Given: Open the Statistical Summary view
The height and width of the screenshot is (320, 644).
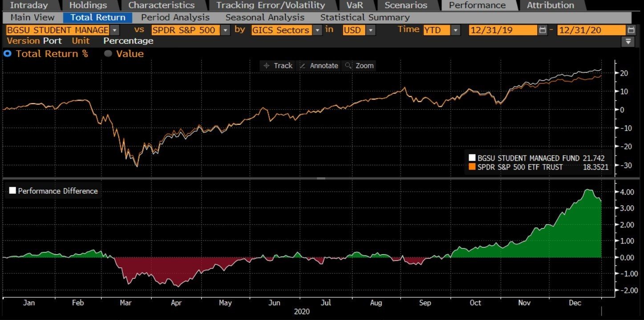Looking at the screenshot, I should coord(365,18).
